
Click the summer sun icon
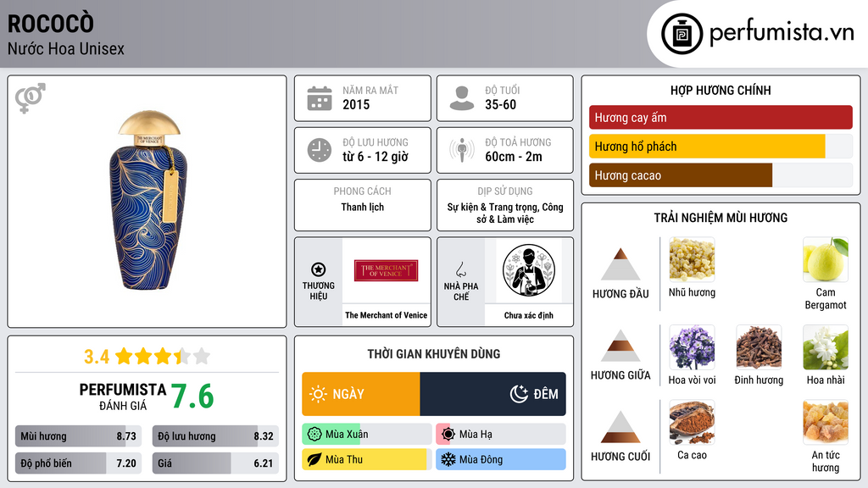(448, 435)
